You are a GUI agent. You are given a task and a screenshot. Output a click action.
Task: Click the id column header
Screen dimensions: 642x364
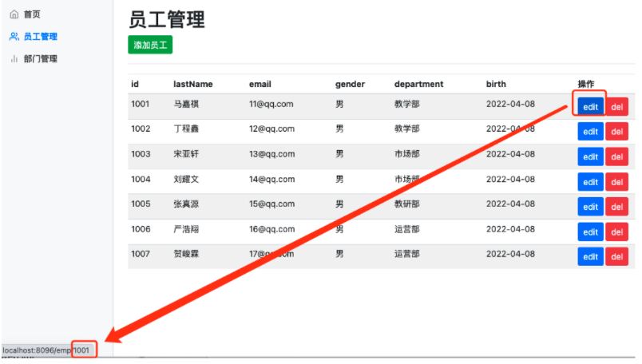[135, 84]
